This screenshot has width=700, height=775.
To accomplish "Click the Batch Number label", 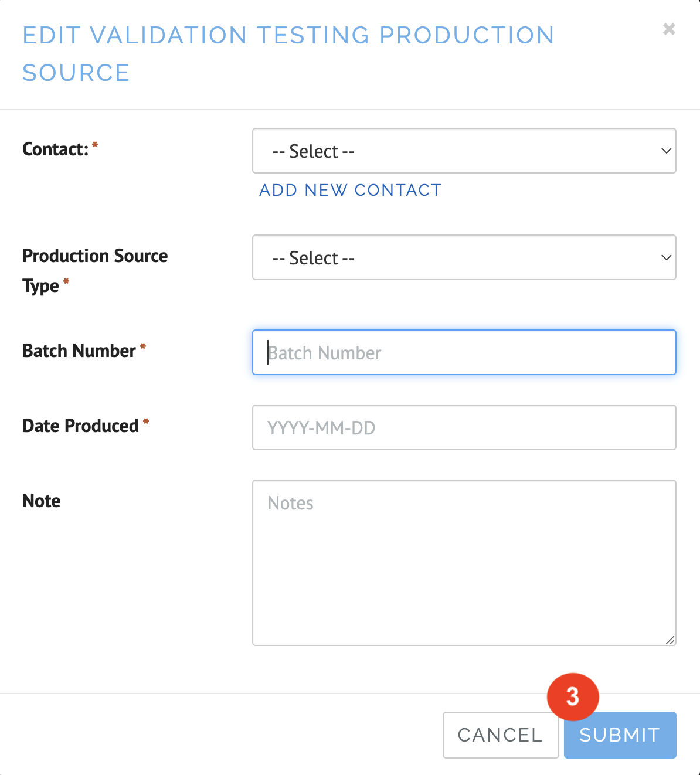I will tap(79, 351).
